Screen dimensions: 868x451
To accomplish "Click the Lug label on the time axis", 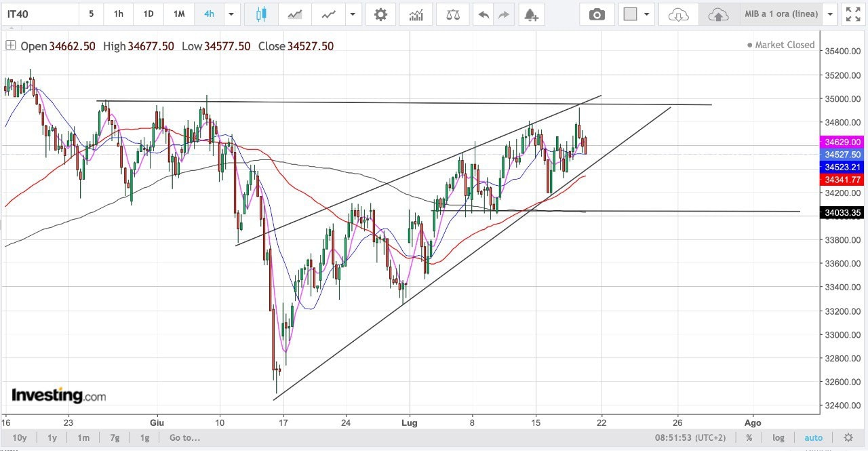I will click(x=410, y=422).
